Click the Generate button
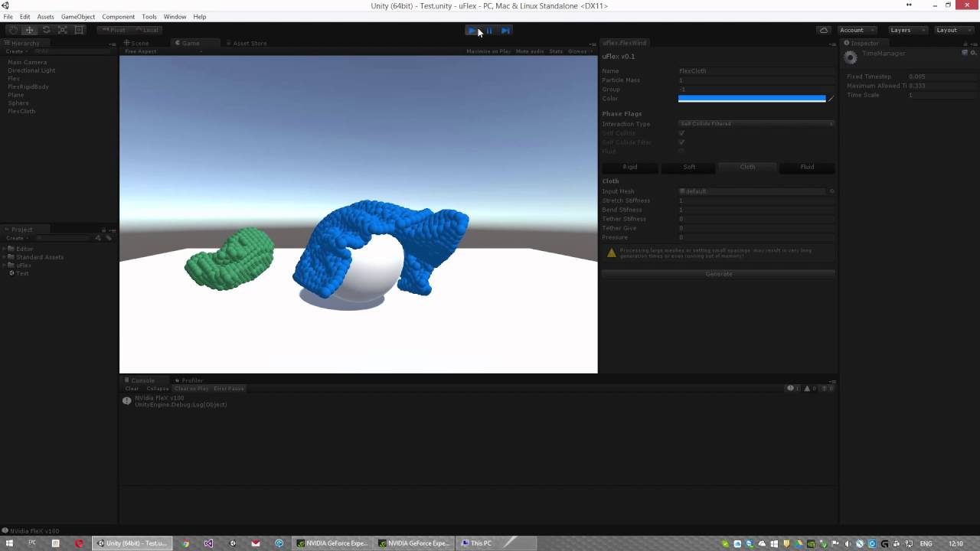The width and height of the screenshot is (980, 551). (x=718, y=274)
